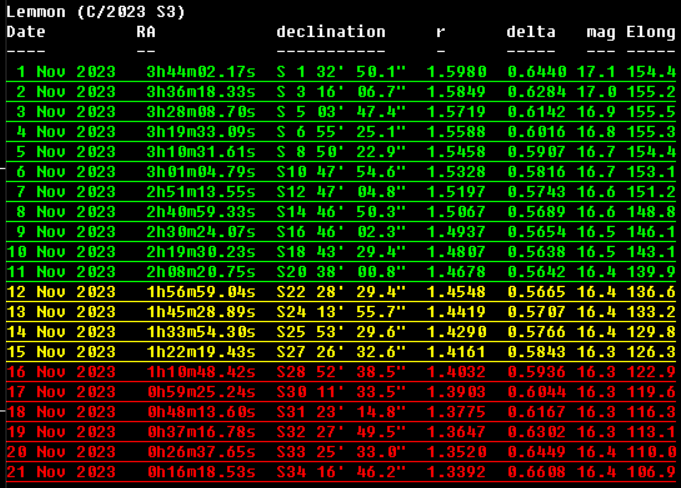Click the Date column header
This screenshot has height=488, width=681.
[26, 32]
